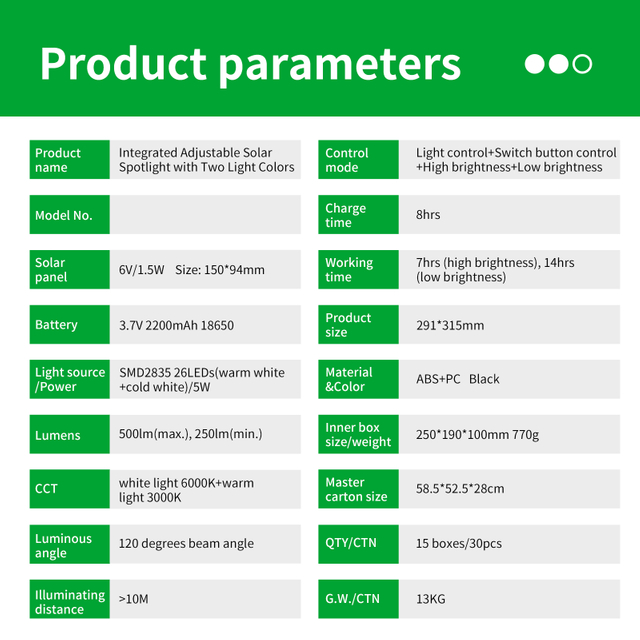This screenshot has width=640, height=640.
Task: Click the "8hrs" charge time value
Action: [x=428, y=215]
